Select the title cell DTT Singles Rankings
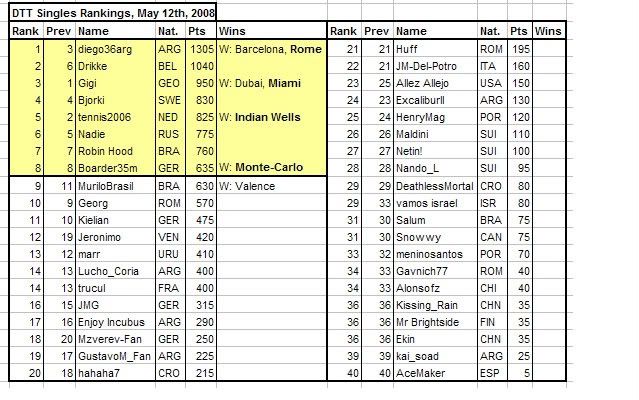 pos(112,13)
